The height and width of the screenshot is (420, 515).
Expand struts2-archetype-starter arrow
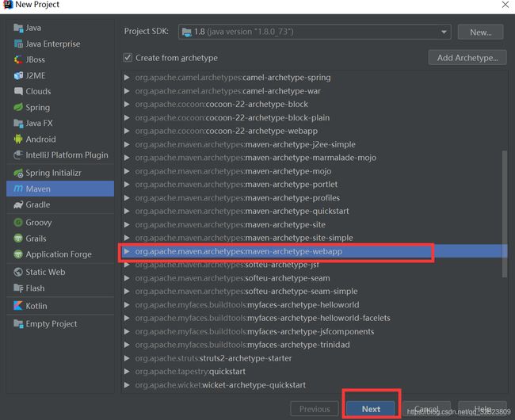click(x=127, y=358)
